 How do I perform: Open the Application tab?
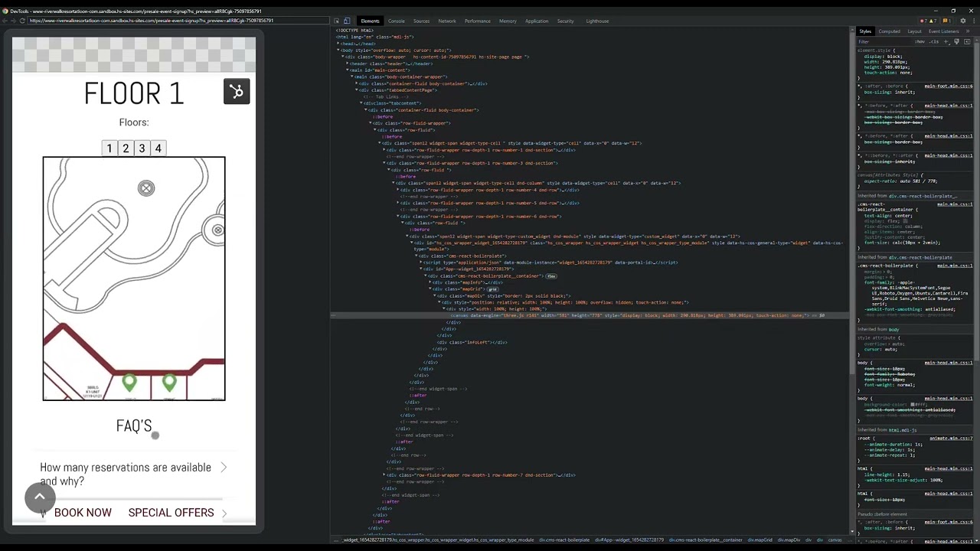click(537, 21)
